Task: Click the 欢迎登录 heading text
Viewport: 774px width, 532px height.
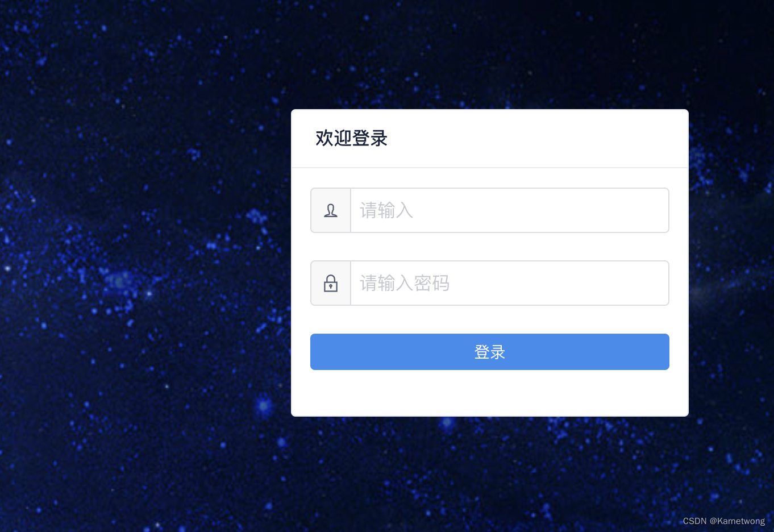Action: (351, 138)
